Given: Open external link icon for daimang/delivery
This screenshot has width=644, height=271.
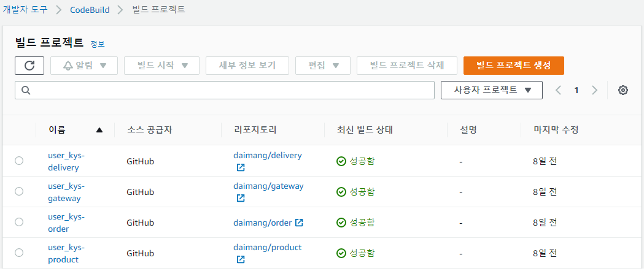Looking at the screenshot, I should tap(241, 167).
